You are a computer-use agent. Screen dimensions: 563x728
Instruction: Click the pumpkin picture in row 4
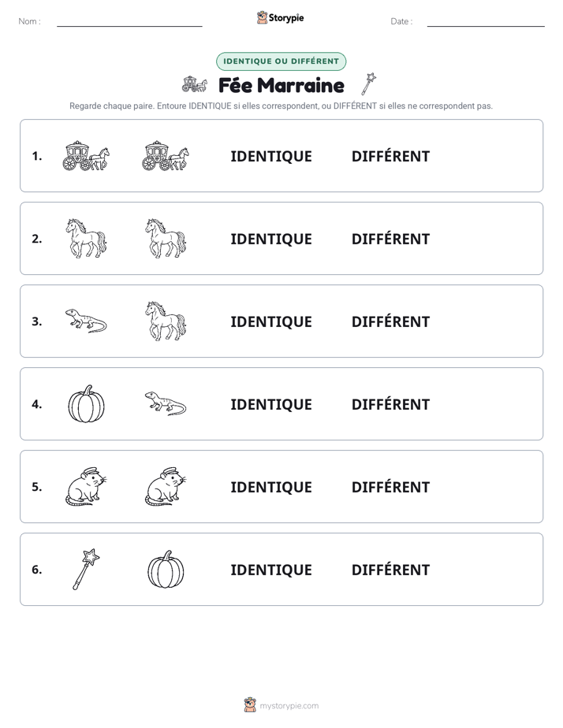[86, 403]
